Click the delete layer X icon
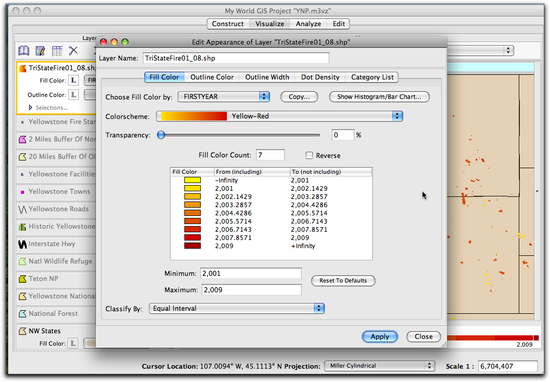Image resolution: width=550 pixels, height=382 pixels. [x=73, y=51]
